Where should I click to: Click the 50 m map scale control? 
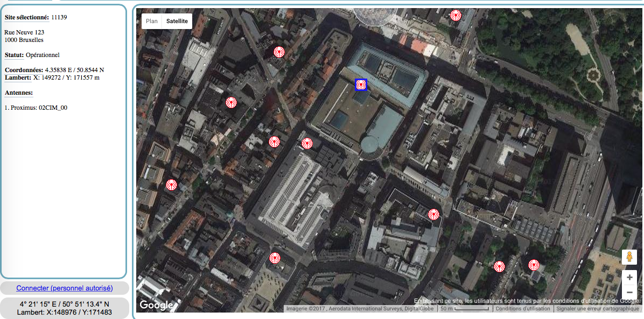pos(464,309)
